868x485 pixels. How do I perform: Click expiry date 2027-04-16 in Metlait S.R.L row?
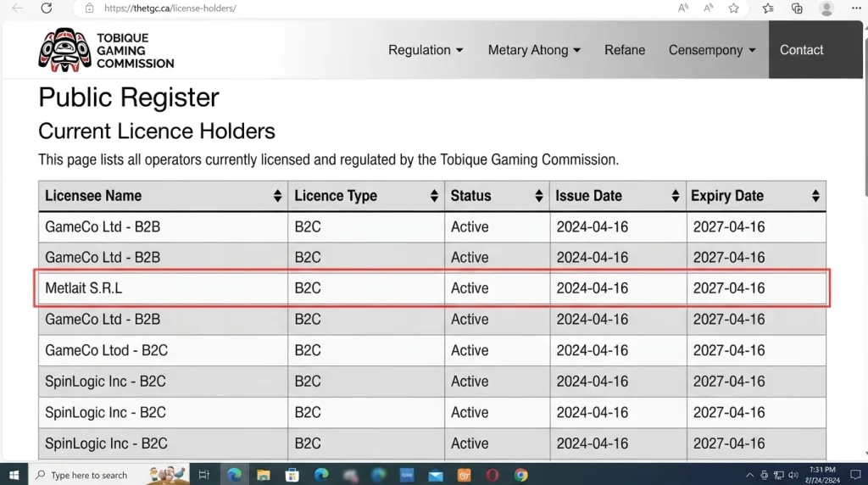tap(728, 288)
